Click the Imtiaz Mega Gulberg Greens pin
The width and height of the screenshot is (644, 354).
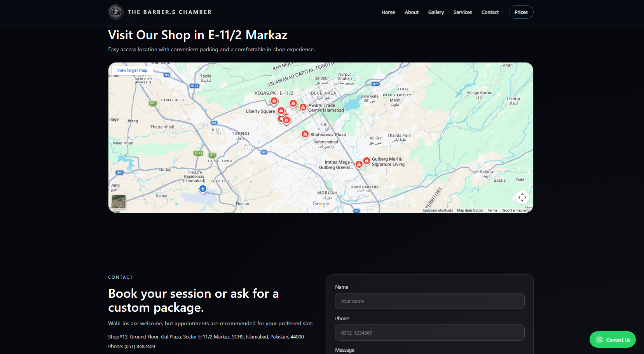coord(359,164)
